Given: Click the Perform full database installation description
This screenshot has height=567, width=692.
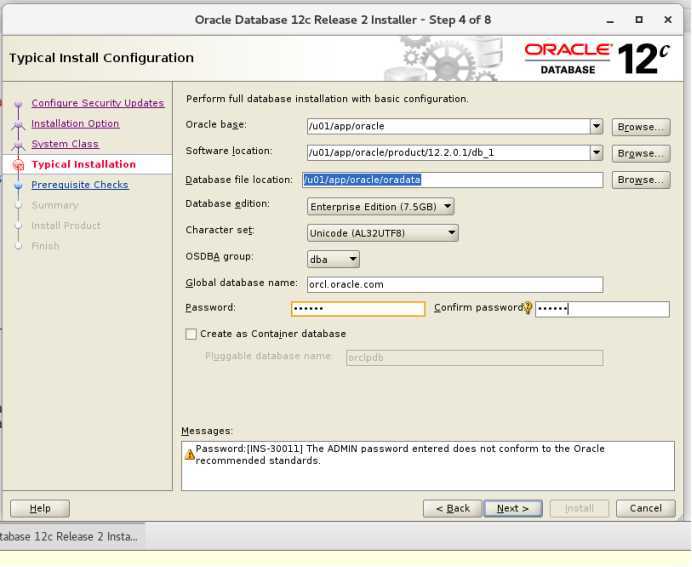Looking at the screenshot, I should click(x=327, y=99).
